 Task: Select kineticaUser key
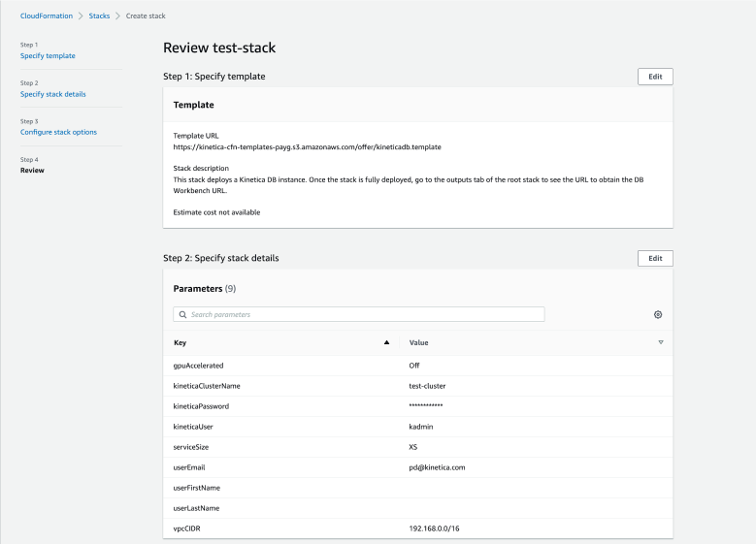193,427
